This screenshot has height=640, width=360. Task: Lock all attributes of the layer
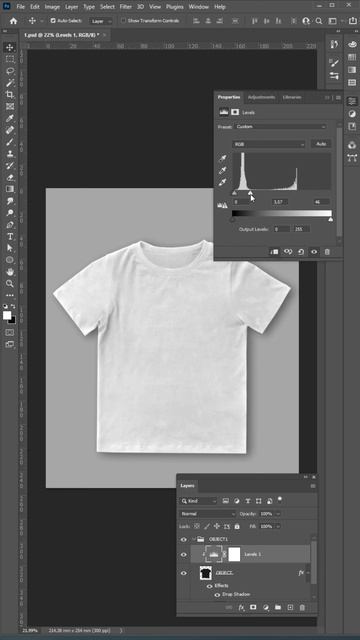(x=237, y=527)
